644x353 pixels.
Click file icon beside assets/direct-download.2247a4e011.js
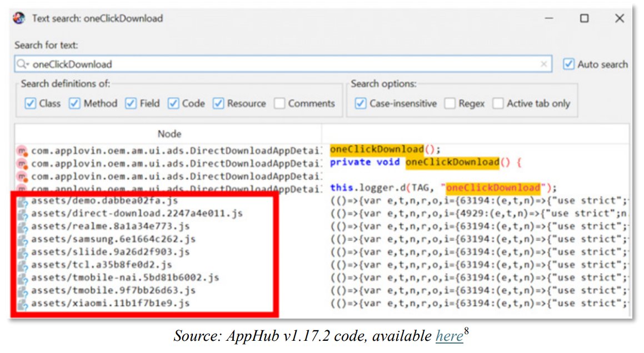click(22, 214)
